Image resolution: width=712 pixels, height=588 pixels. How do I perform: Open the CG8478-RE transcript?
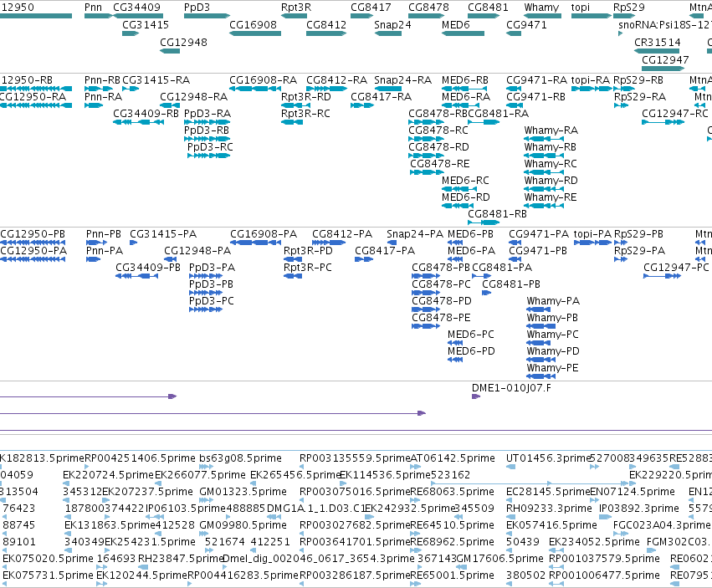pyautogui.click(x=427, y=172)
